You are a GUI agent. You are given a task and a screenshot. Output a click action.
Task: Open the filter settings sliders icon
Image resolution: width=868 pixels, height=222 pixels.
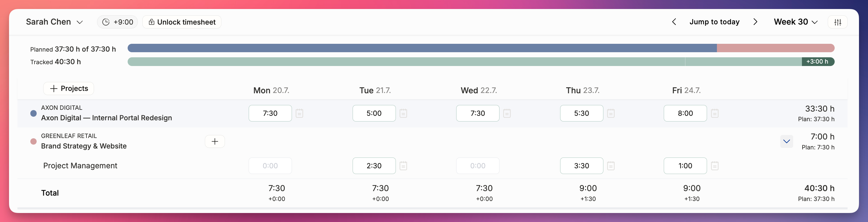coord(837,22)
